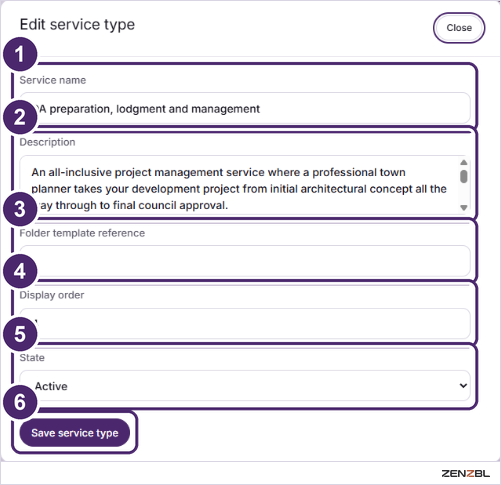The width and height of the screenshot is (501, 485).
Task: Click the Description label
Action: (x=47, y=142)
